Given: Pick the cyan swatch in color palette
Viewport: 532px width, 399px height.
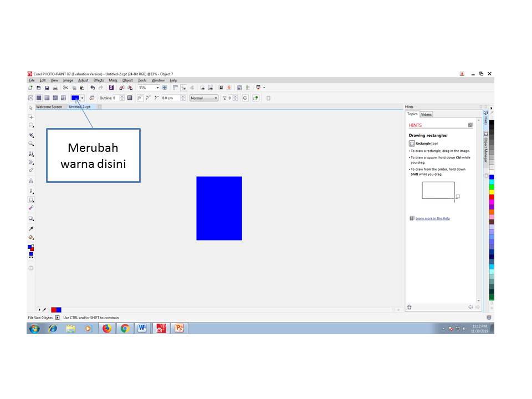Looking at the screenshot, I should click(x=492, y=182).
